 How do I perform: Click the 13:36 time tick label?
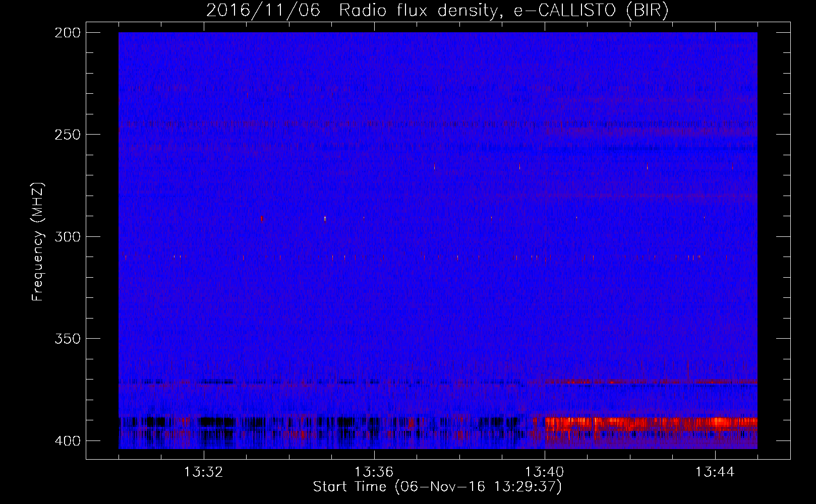point(374,472)
